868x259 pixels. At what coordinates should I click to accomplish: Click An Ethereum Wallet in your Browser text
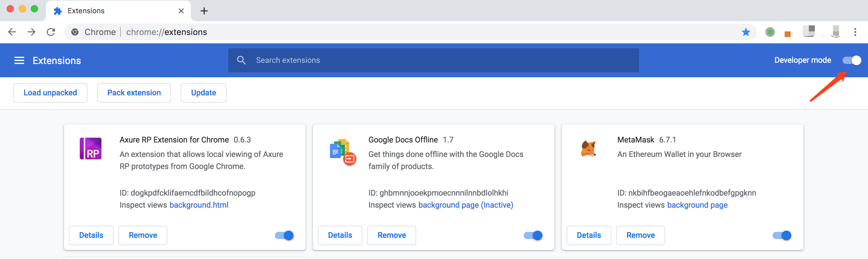[679, 154]
